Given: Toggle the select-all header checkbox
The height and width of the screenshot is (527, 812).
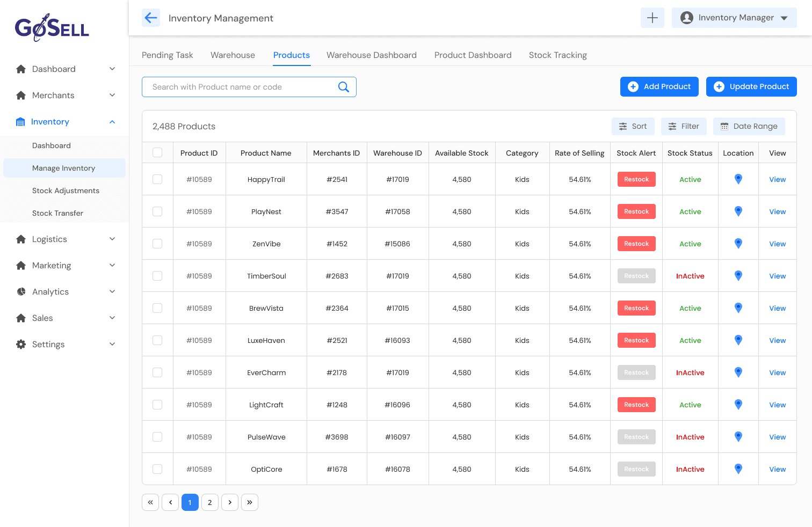Looking at the screenshot, I should click(x=157, y=152).
